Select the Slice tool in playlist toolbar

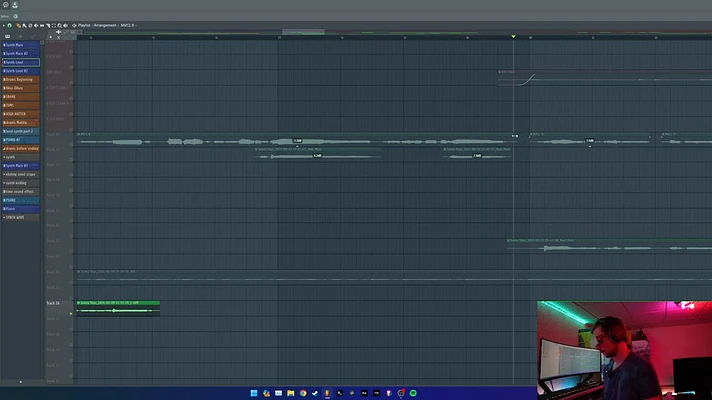point(48,25)
